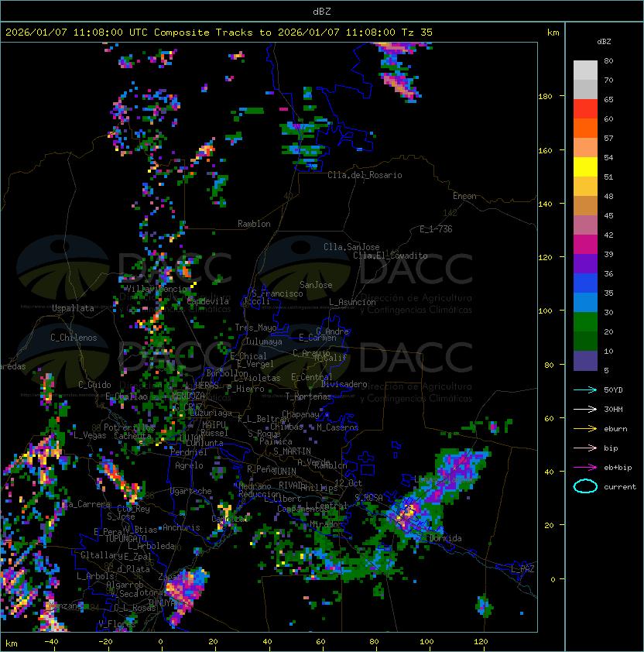Click the 'dBZ' title at top center
The width and height of the screenshot is (644, 652).
tap(322, 11)
